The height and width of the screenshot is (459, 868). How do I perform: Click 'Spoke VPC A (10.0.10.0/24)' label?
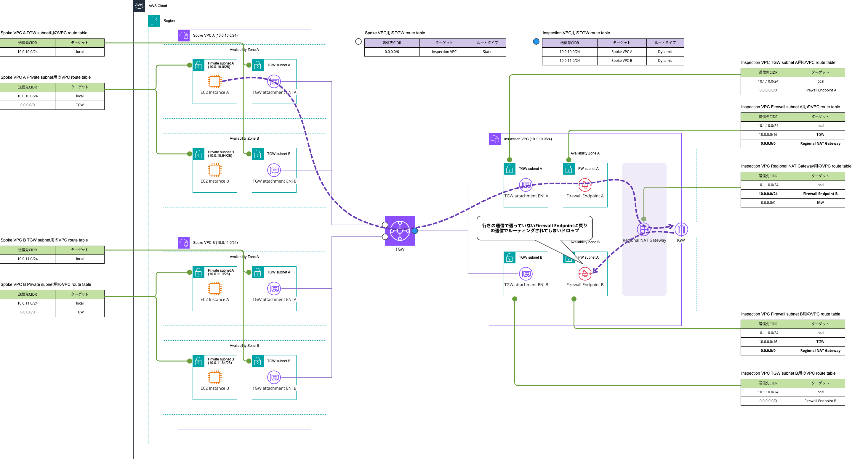coord(215,35)
